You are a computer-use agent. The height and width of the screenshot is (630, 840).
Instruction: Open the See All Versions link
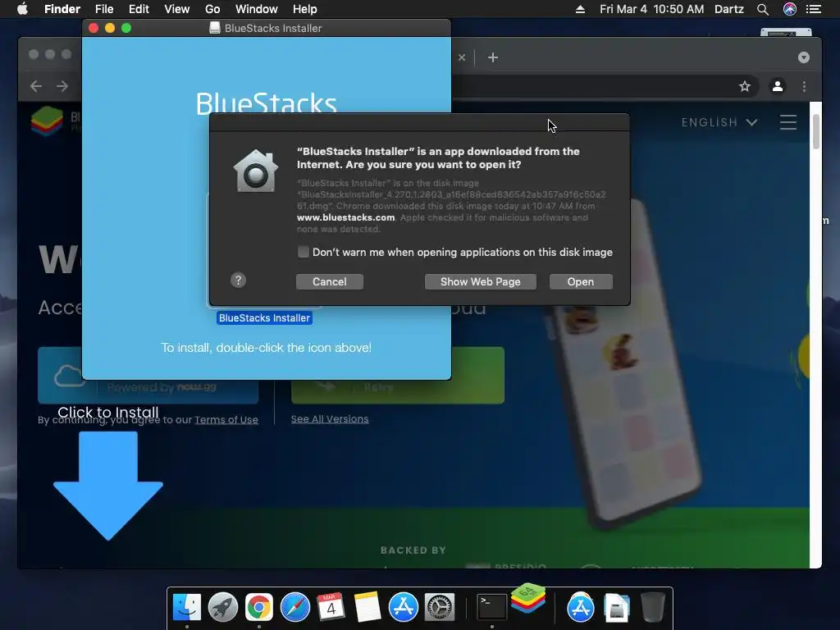click(x=330, y=419)
